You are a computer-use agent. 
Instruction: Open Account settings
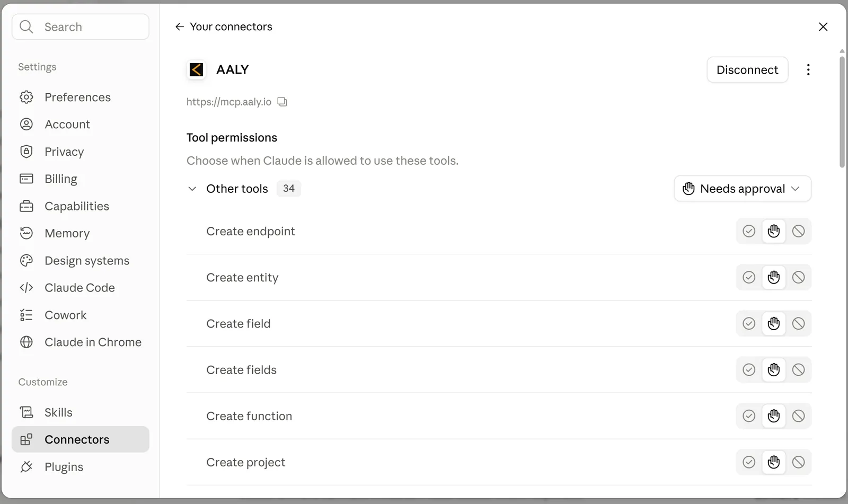81,124
